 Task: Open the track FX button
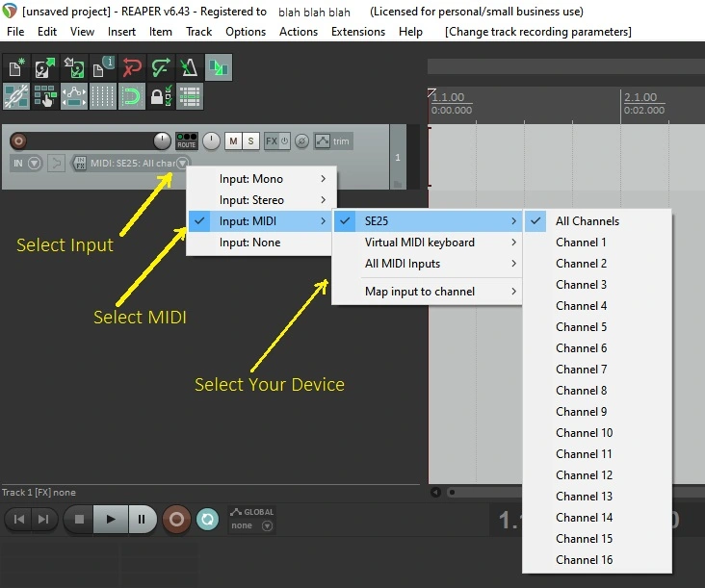point(272,141)
